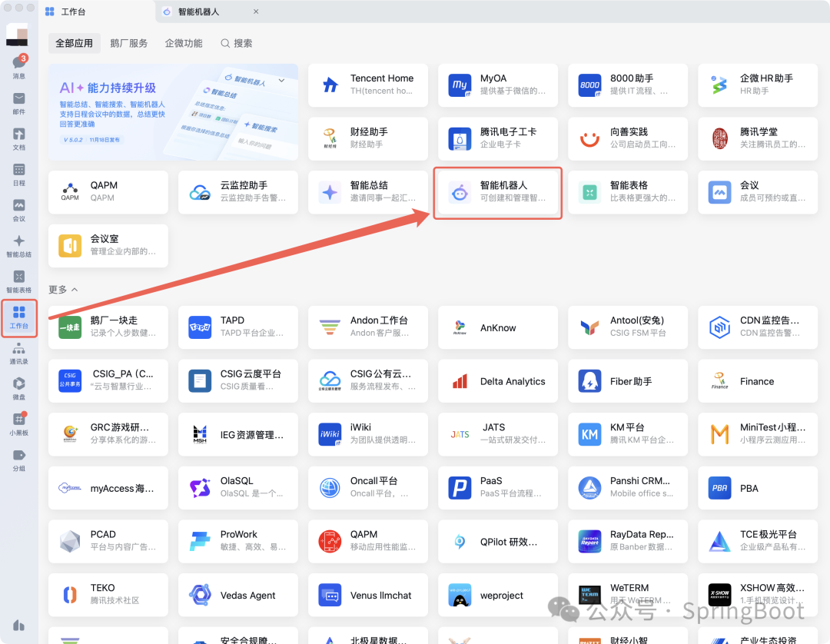The image size is (830, 644).
Task: Open the QAPM card beside 云监控助手
Action: pyautogui.click(x=108, y=191)
